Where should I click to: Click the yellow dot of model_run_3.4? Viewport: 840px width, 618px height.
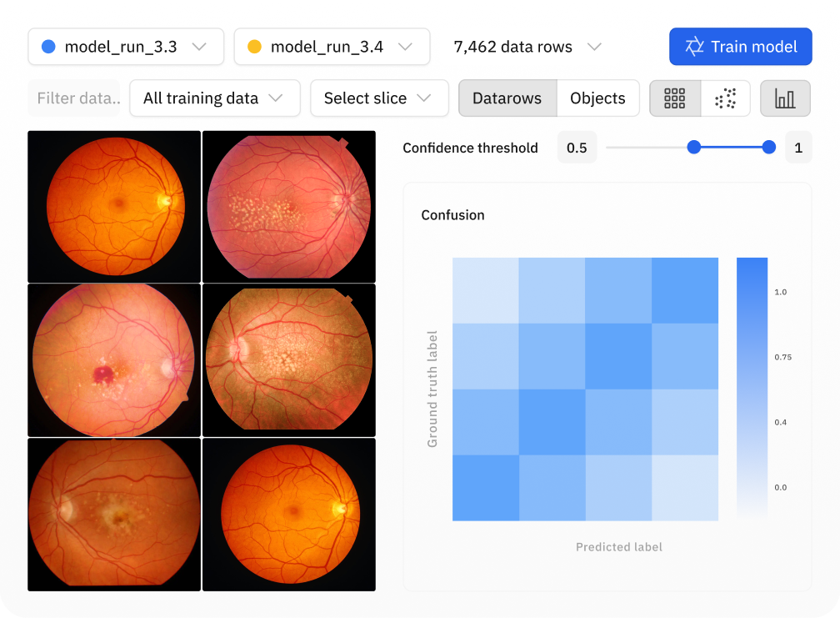[254, 47]
